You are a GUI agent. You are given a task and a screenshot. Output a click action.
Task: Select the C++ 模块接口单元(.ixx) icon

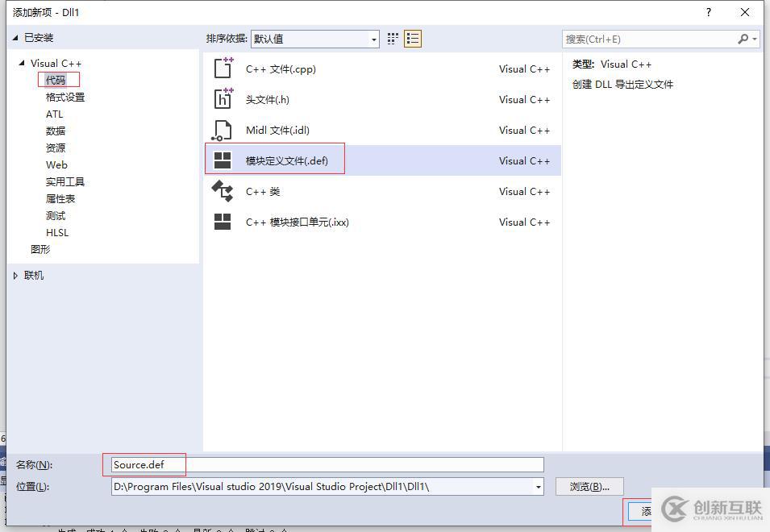coord(223,222)
